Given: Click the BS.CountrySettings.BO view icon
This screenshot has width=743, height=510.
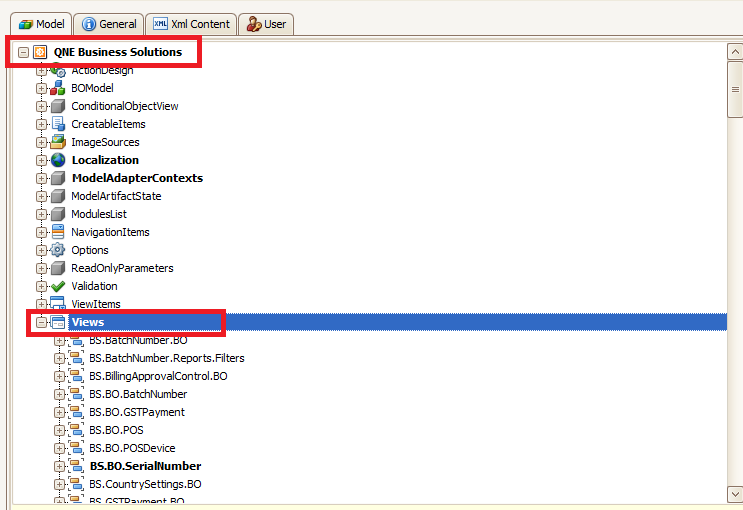Looking at the screenshot, I should 76,484.
